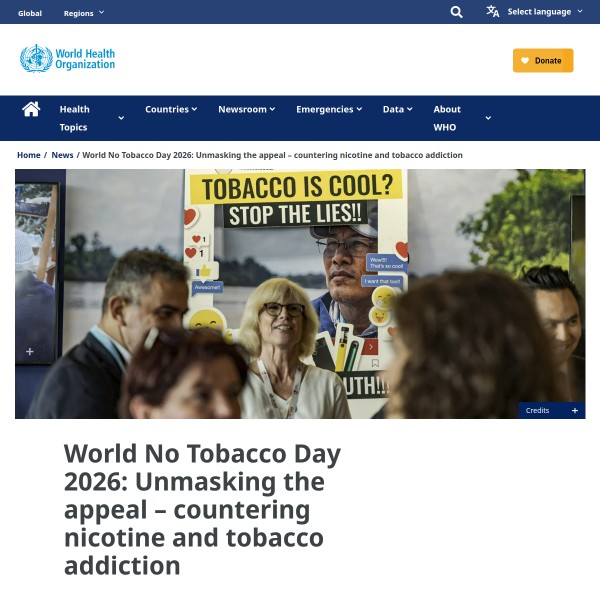Click the heart icon on Donate
This screenshot has width=600, height=600.
pos(525,60)
